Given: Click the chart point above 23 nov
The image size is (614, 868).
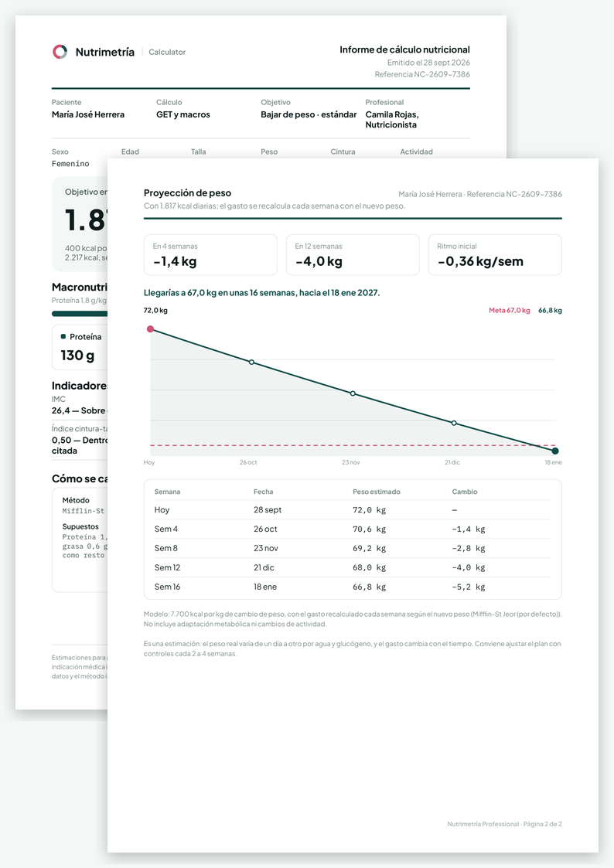Looking at the screenshot, I should 353,393.
